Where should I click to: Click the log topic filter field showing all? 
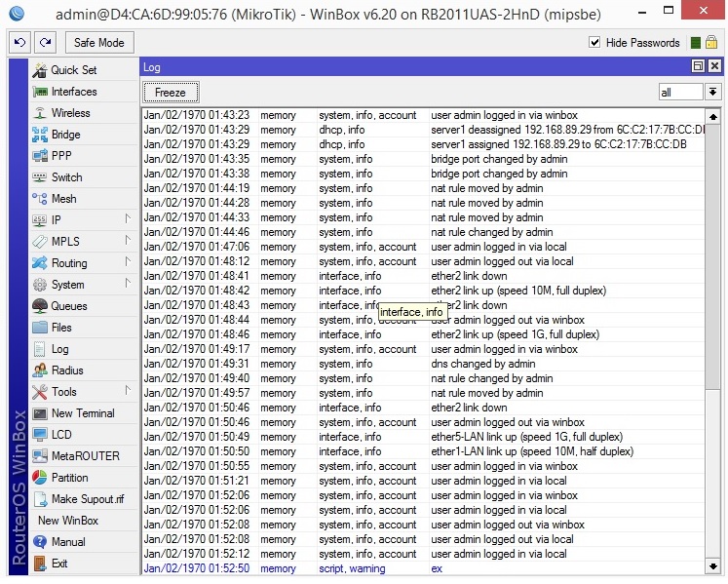[680, 92]
